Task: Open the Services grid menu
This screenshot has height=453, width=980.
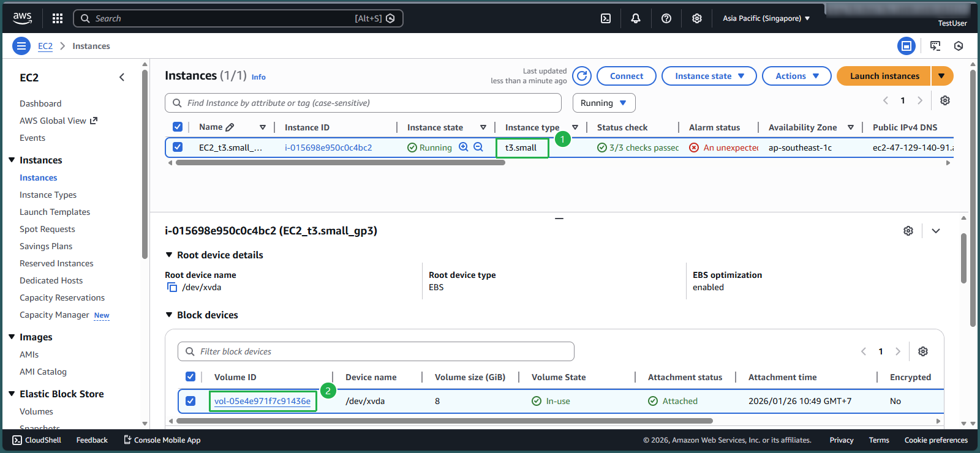Action: click(58, 18)
